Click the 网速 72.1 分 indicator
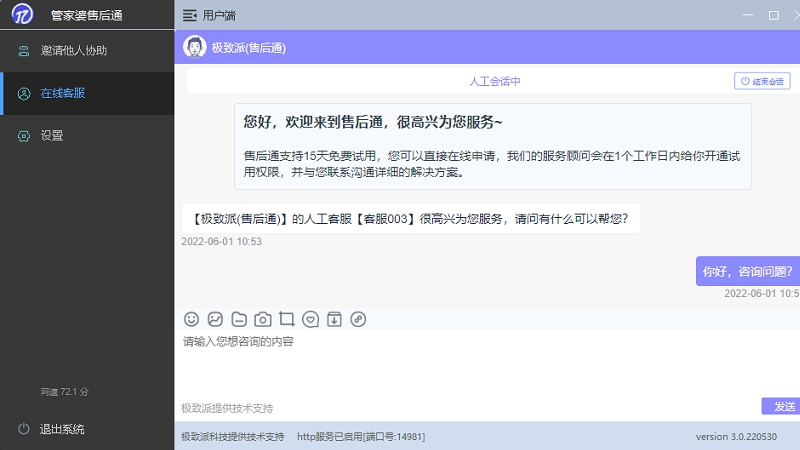This screenshot has width=800, height=450. pyautogui.click(x=65, y=392)
